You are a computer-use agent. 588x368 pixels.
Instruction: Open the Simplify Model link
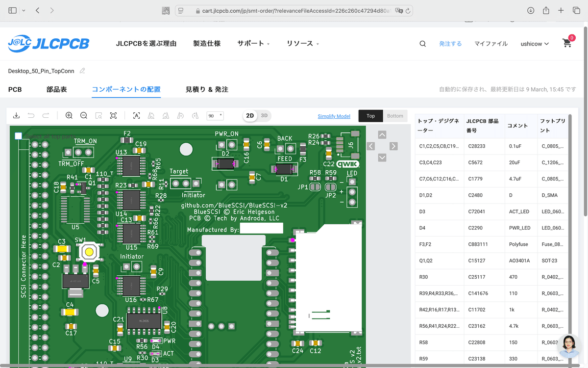click(x=334, y=116)
